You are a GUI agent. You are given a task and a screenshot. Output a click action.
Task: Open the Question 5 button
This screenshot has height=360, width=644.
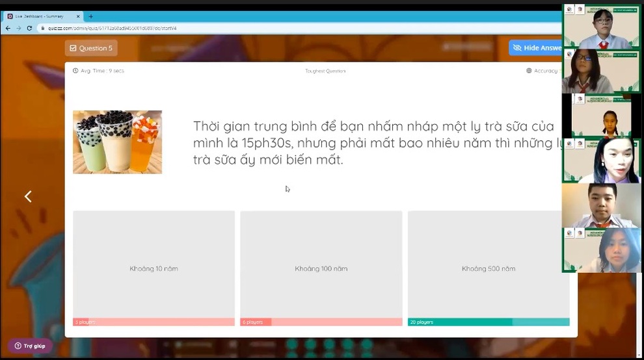91,48
